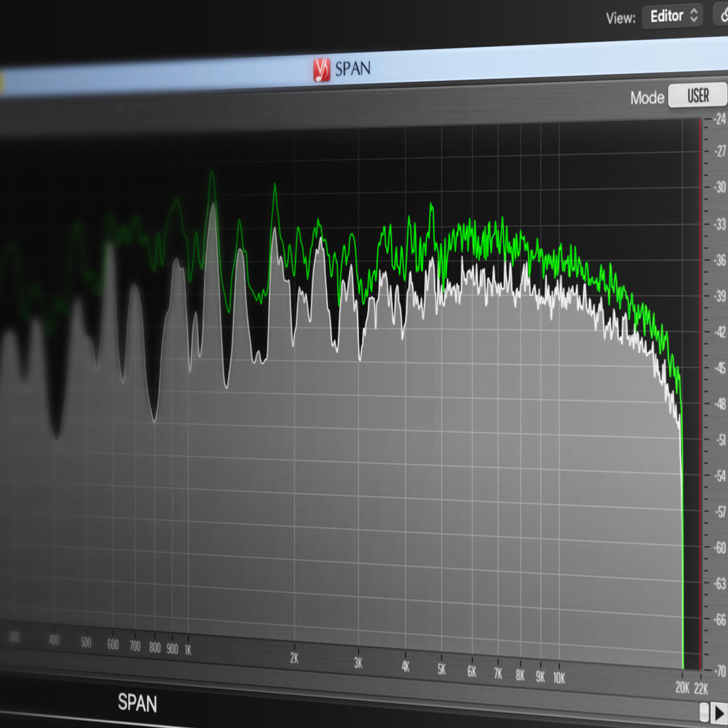
Task: Click the right scroll arrow button
Action: point(719,711)
